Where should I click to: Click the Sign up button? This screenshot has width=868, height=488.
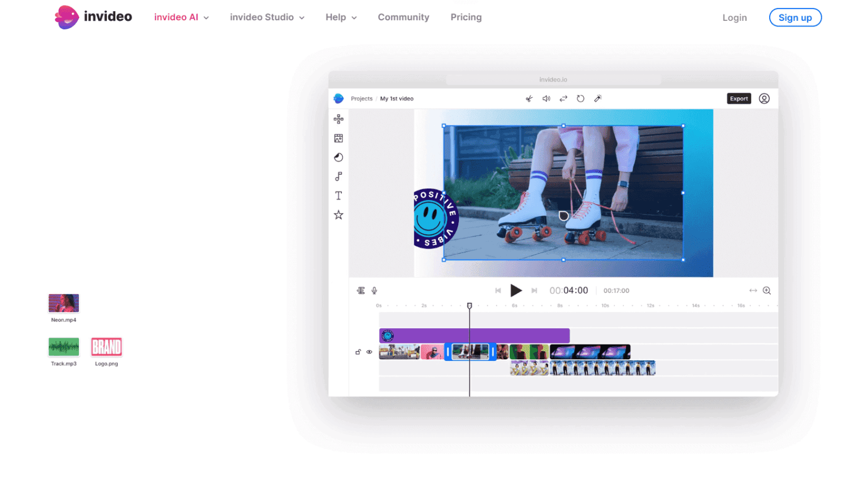coord(795,18)
